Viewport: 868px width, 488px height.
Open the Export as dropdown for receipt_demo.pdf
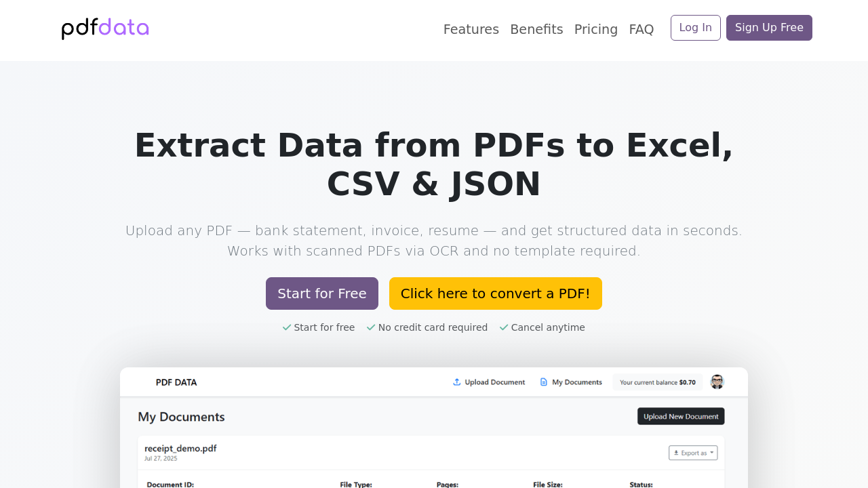point(692,453)
